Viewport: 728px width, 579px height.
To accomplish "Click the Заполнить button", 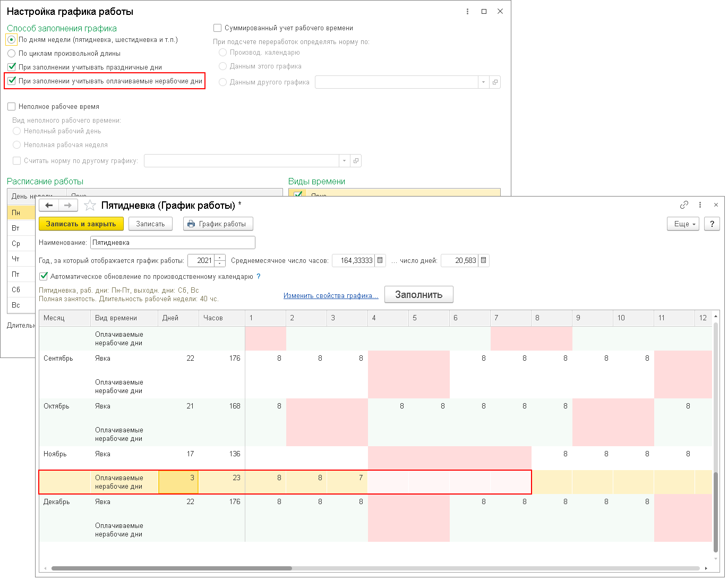I will 418,294.
